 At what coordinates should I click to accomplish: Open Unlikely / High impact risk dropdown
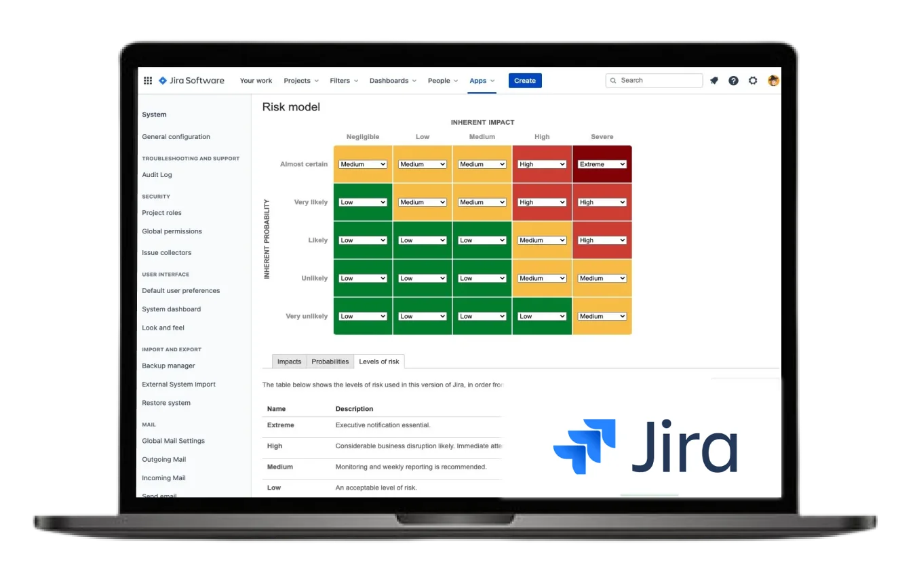click(542, 278)
